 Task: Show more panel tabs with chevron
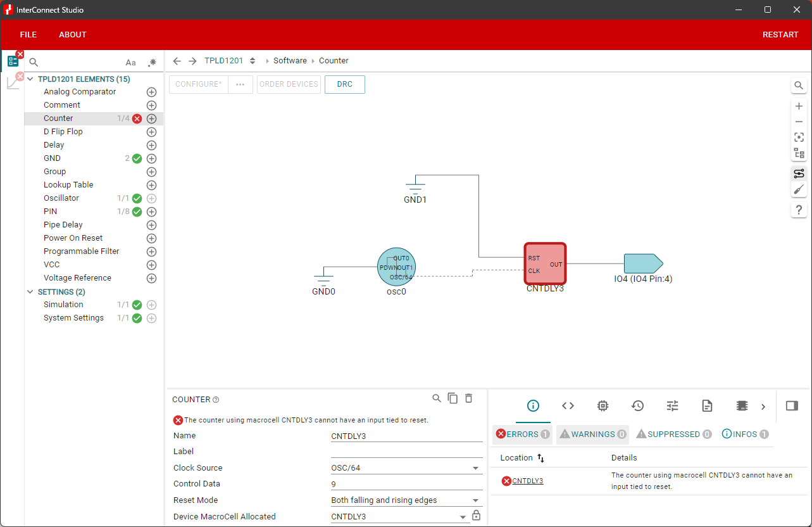(763, 407)
